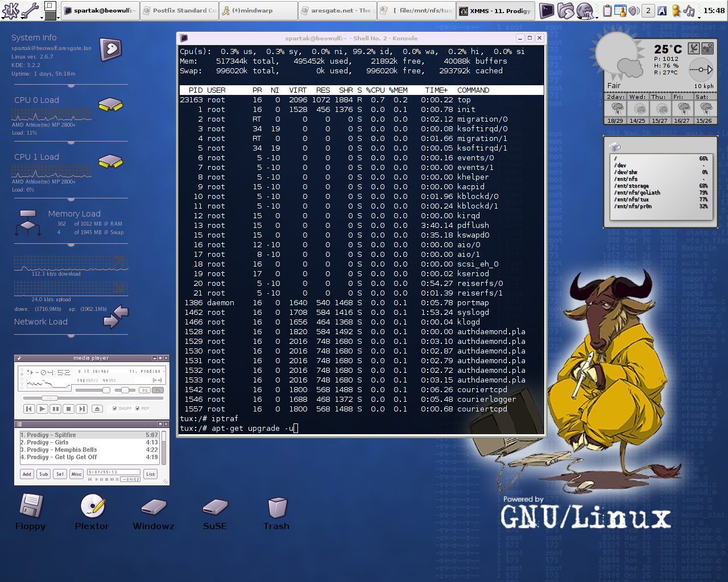
Task: Toggle the PL playlist button
Action: point(158,390)
